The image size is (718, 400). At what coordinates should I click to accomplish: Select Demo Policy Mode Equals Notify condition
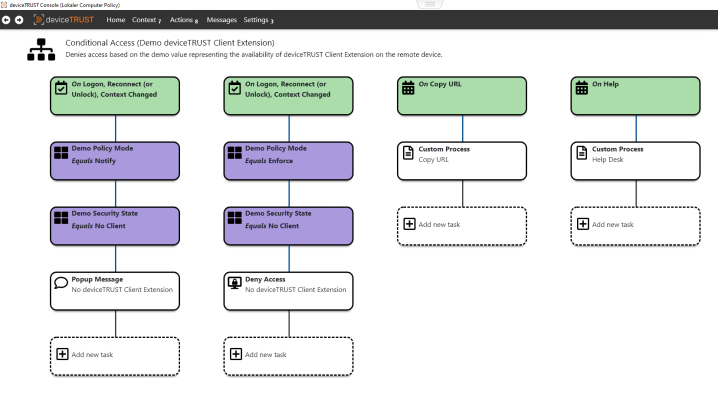tap(115, 161)
